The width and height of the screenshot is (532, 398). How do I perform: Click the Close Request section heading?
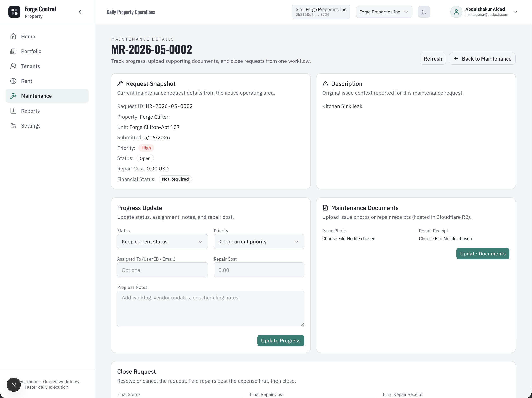tap(136, 372)
